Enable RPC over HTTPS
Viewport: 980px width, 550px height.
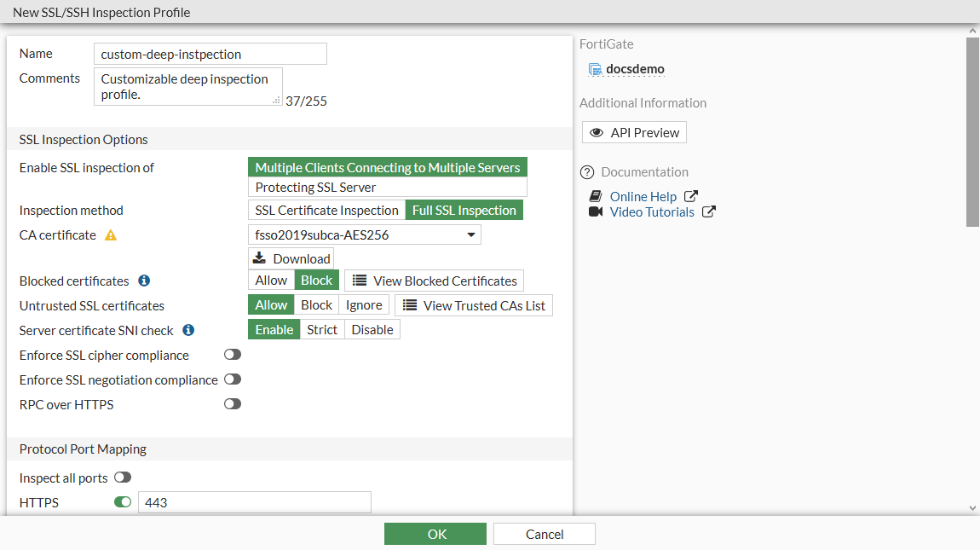point(232,403)
